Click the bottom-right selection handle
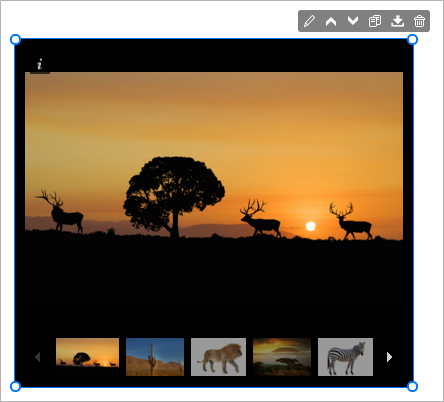 (x=412, y=386)
